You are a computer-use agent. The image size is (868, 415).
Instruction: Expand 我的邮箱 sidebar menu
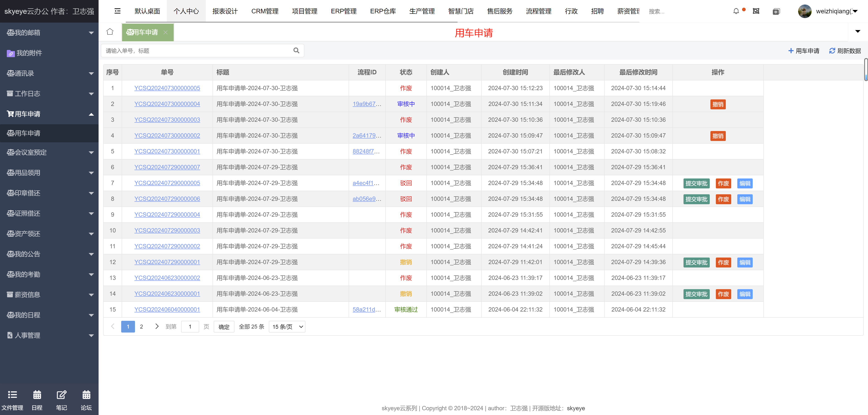tap(49, 33)
